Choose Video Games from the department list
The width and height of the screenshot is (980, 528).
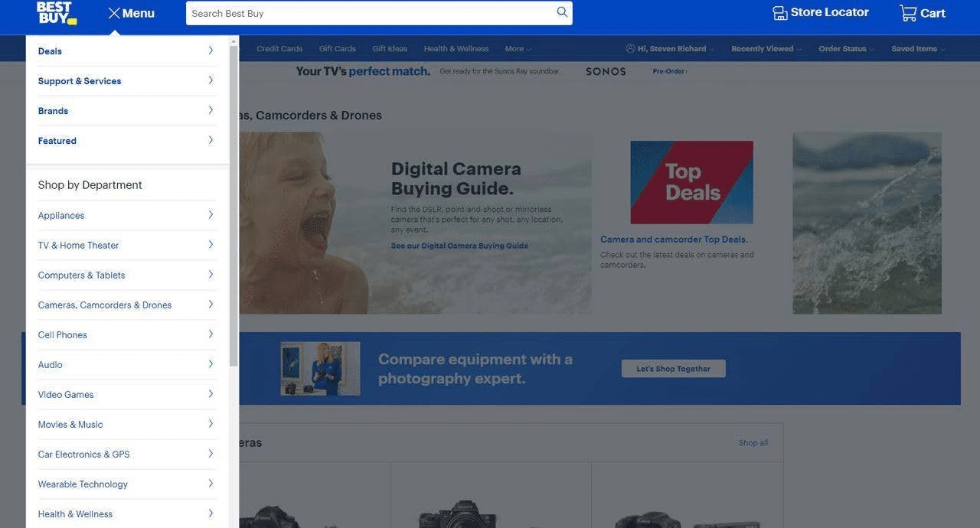point(66,395)
